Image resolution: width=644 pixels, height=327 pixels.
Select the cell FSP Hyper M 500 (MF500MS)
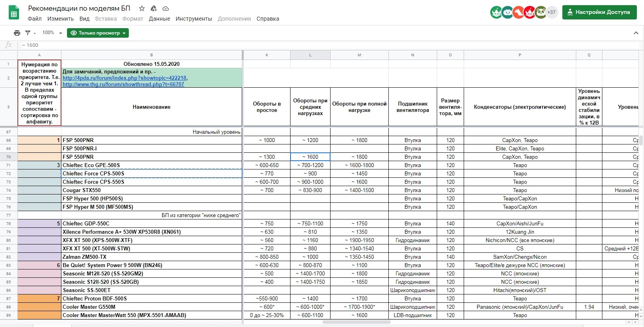[x=151, y=207]
